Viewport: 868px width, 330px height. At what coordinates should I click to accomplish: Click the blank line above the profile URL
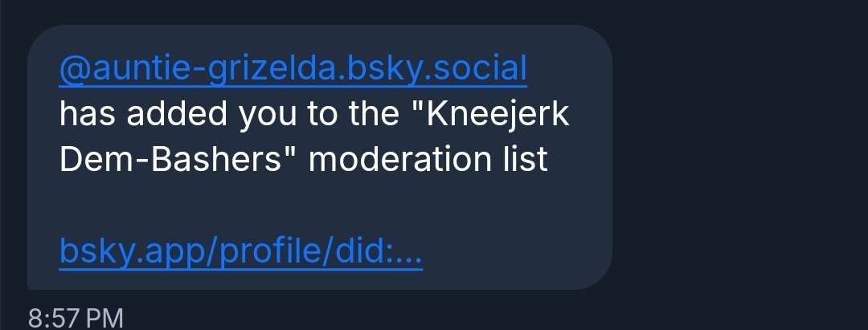click(x=320, y=208)
